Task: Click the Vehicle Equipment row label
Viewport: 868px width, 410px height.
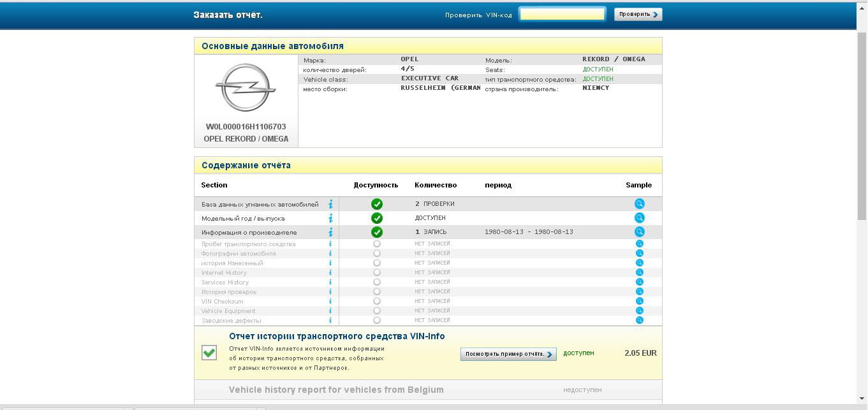Action: (228, 311)
